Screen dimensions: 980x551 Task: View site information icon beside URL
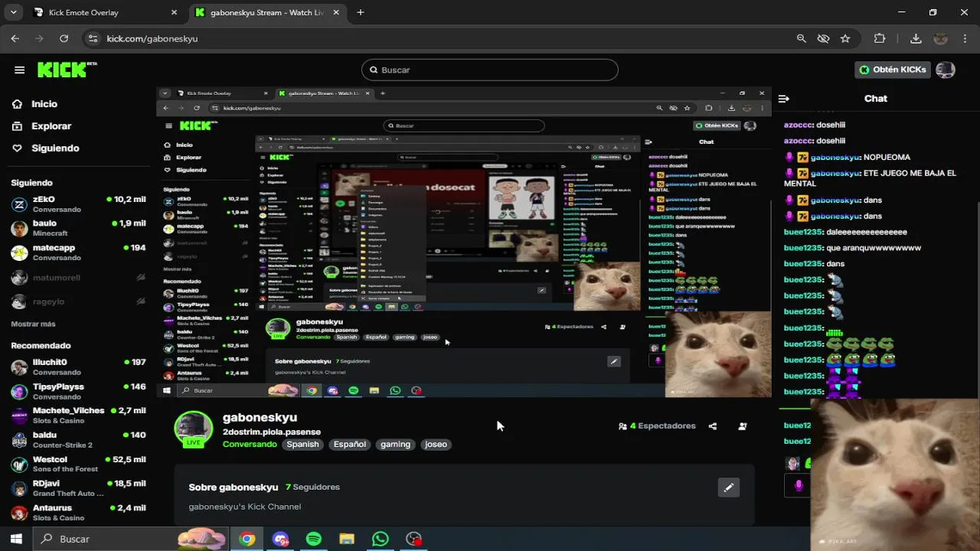coord(93,38)
